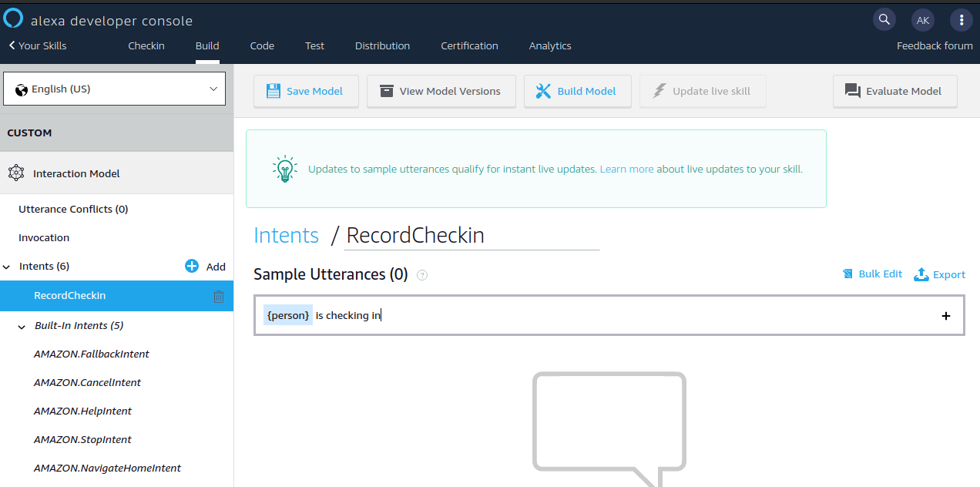
Task: Select the AMAZON.HelpIntent in the sidebar
Action: [x=82, y=410]
